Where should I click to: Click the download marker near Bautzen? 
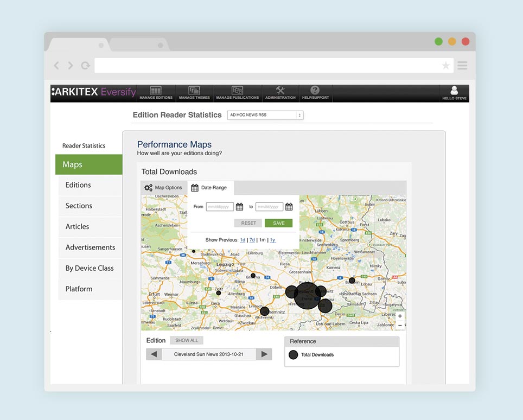click(352, 280)
